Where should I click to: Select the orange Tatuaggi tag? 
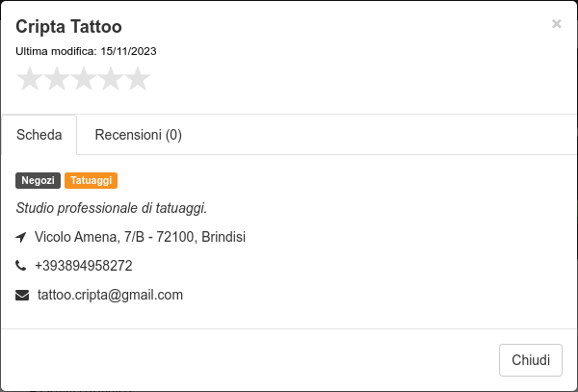point(92,180)
